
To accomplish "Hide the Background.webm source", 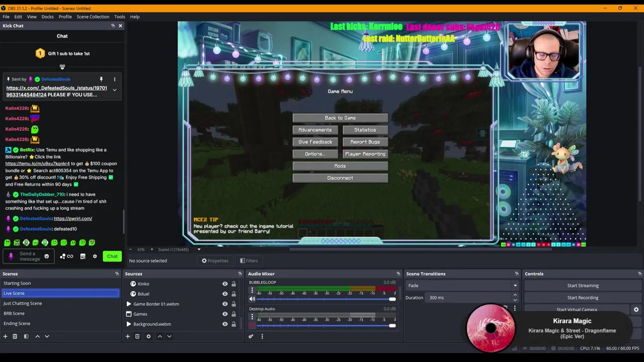I will point(225,324).
